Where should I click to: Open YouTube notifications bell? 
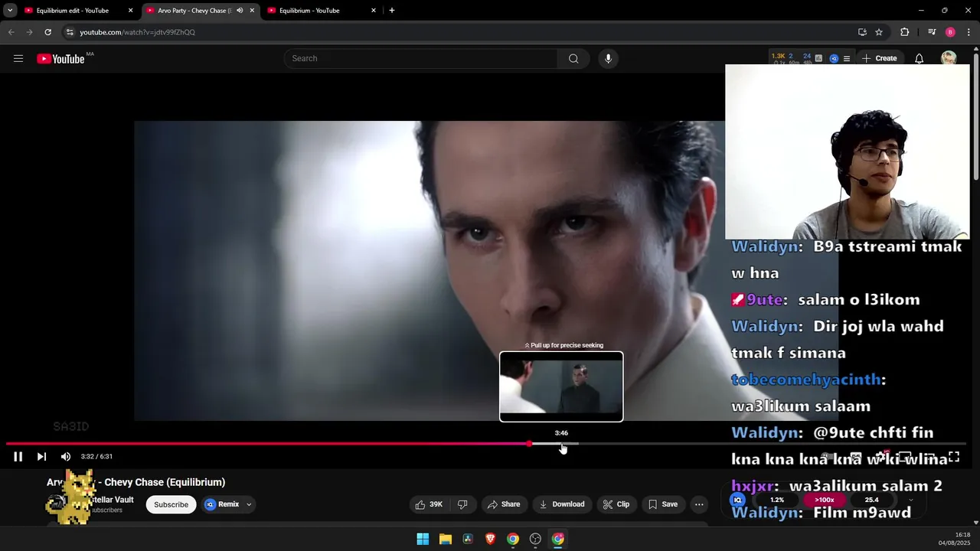[919, 58]
